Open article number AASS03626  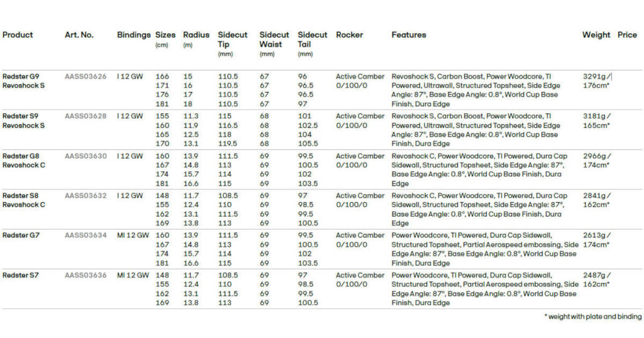click(86, 77)
